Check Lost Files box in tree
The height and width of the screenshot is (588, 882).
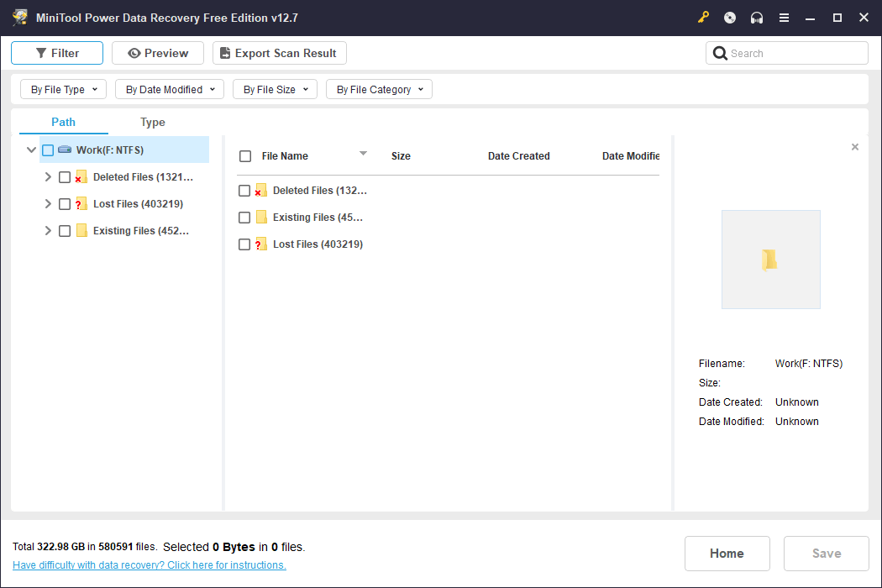[65, 204]
